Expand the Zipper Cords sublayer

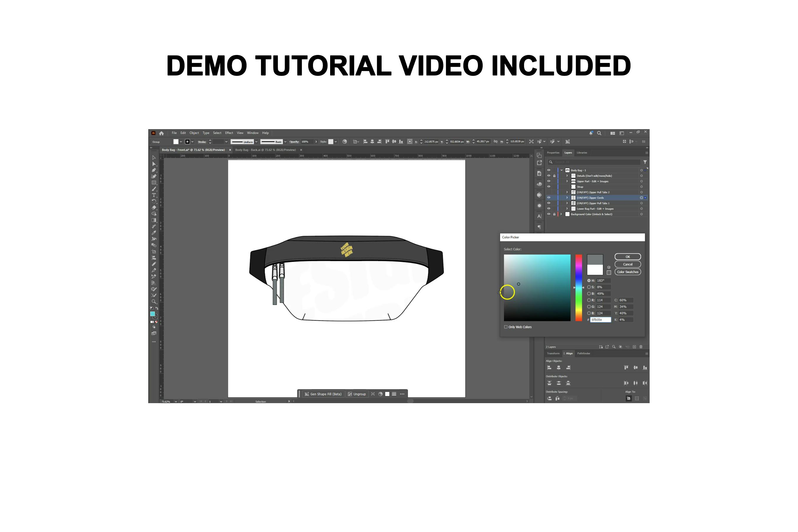567,197
